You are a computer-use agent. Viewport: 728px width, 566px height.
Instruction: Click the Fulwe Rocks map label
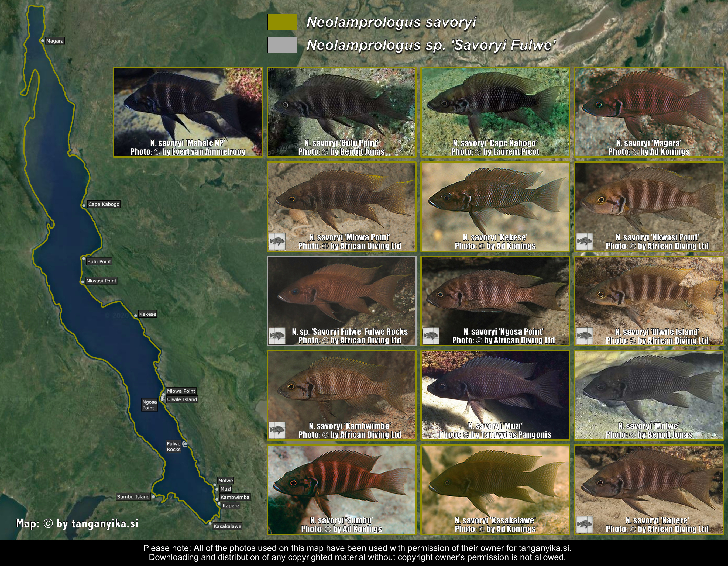pyautogui.click(x=174, y=446)
